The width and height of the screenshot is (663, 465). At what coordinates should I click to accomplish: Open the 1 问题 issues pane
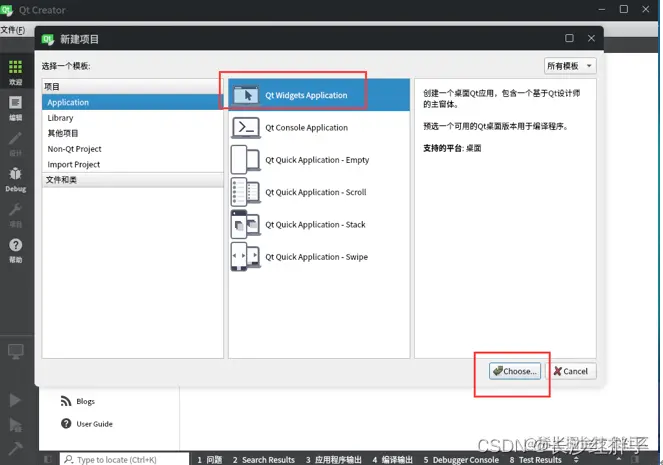pyautogui.click(x=210, y=460)
